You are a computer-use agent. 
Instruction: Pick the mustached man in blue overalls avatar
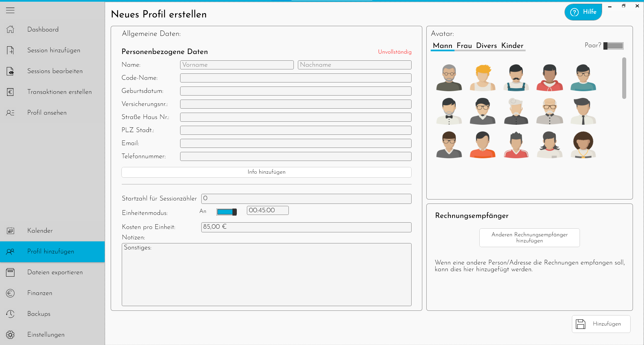516,78
